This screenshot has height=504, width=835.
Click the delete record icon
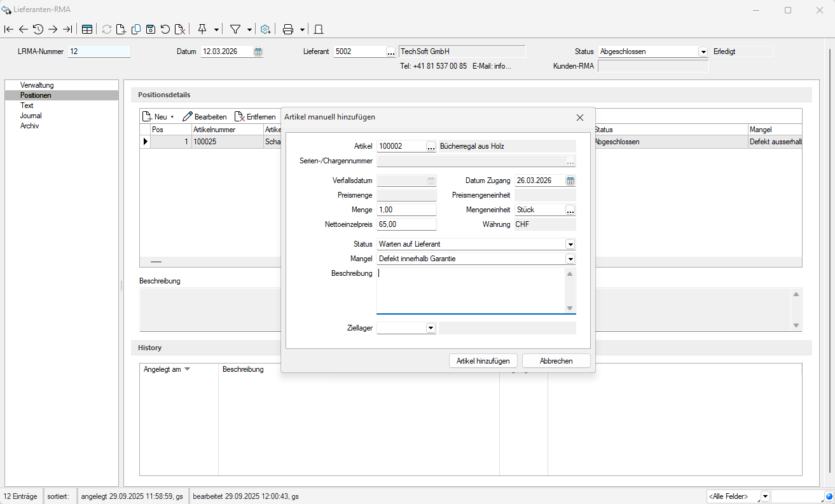[x=180, y=29]
